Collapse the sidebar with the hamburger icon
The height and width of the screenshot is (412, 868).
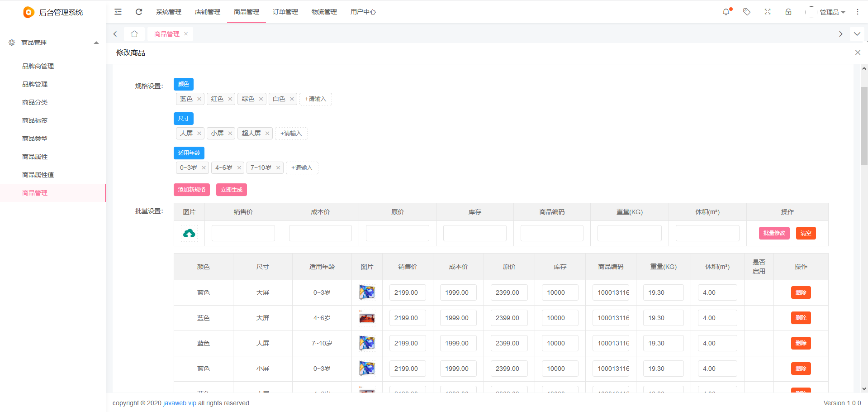(x=118, y=12)
